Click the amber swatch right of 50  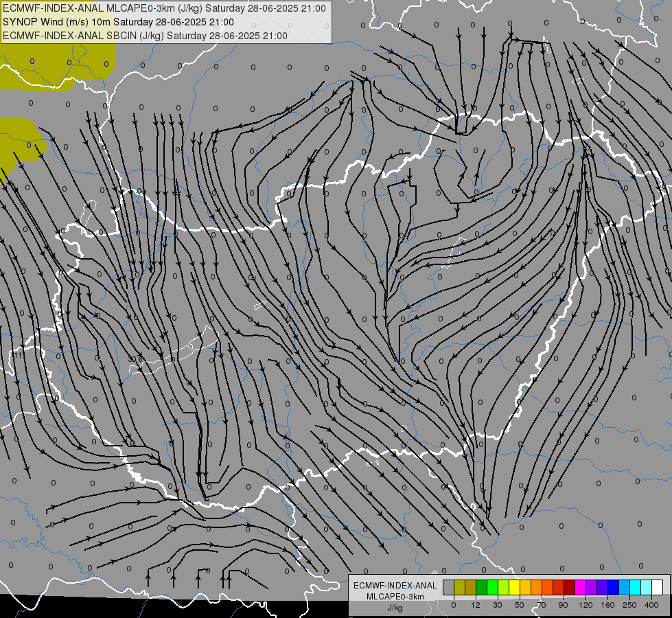tap(526, 587)
